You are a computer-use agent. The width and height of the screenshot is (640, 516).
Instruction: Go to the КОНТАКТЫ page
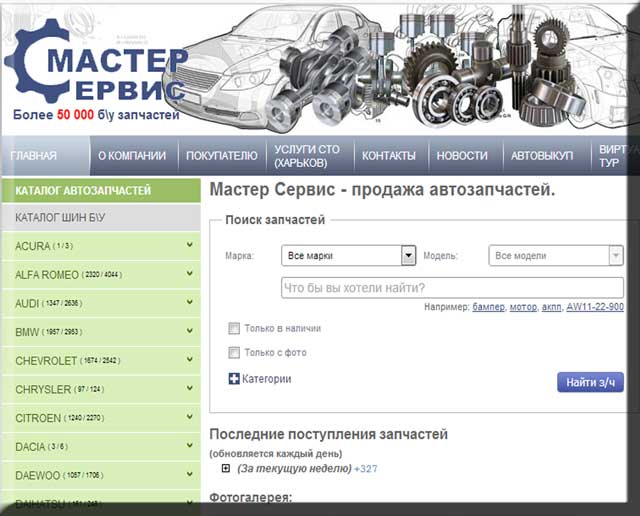(388, 156)
